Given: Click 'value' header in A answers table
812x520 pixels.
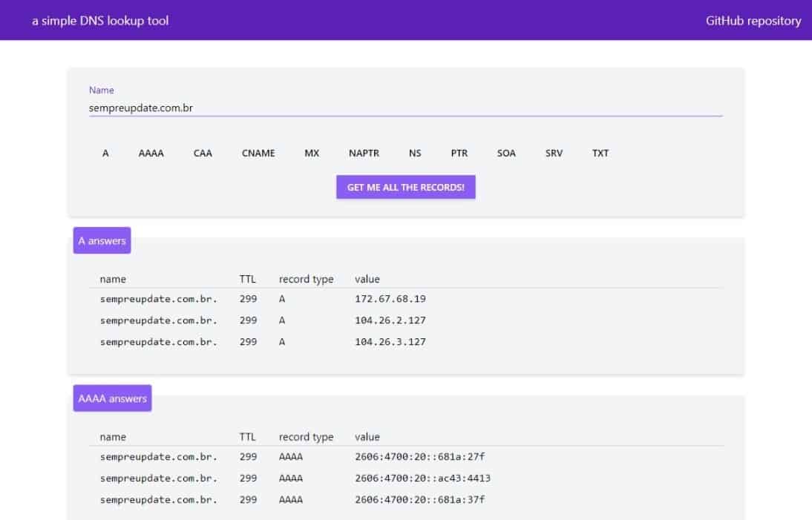Looking at the screenshot, I should click(x=367, y=279).
